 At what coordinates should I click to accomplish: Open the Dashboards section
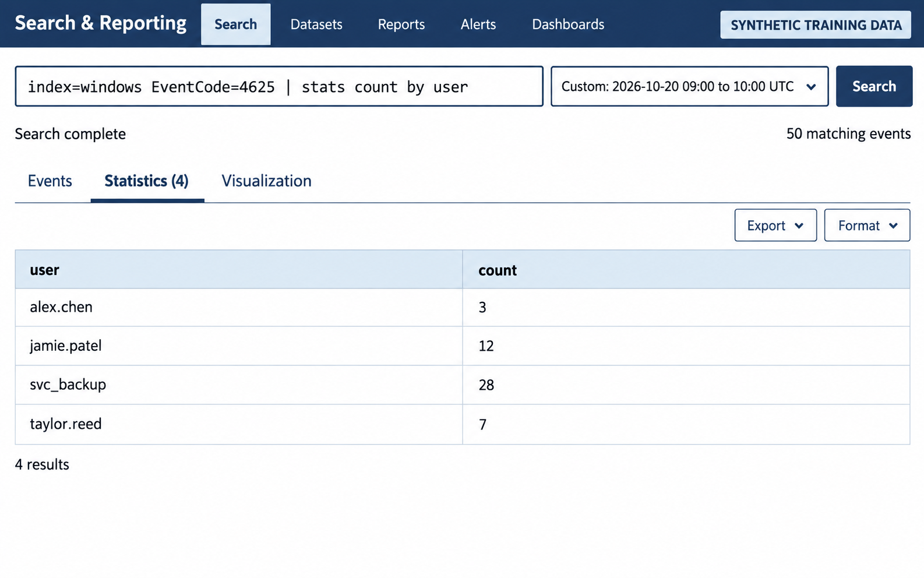click(568, 24)
